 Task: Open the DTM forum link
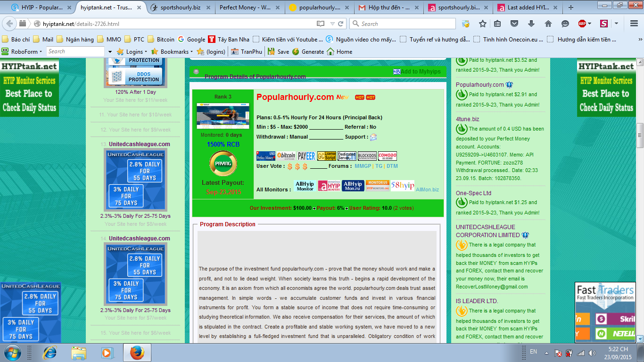point(392,166)
